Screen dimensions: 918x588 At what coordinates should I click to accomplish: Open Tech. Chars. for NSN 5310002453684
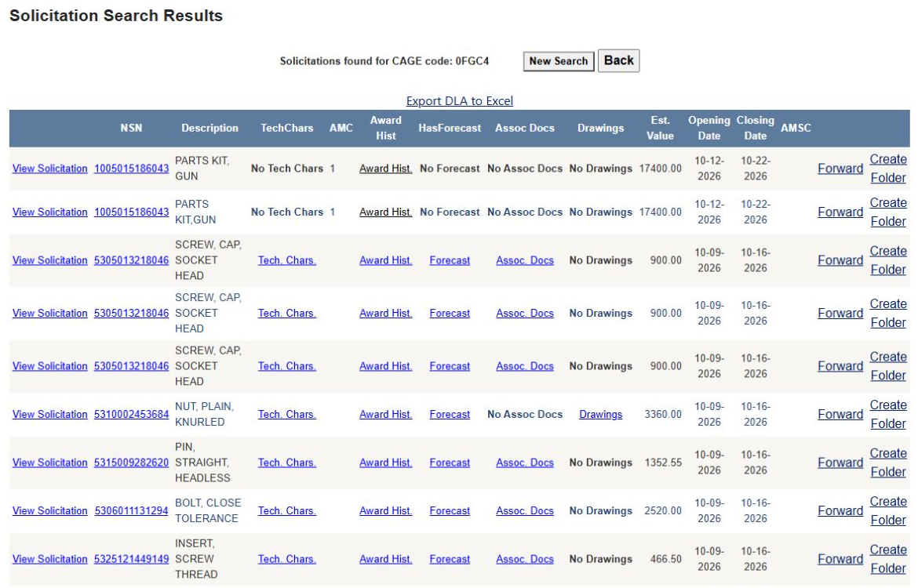[x=287, y=414]
